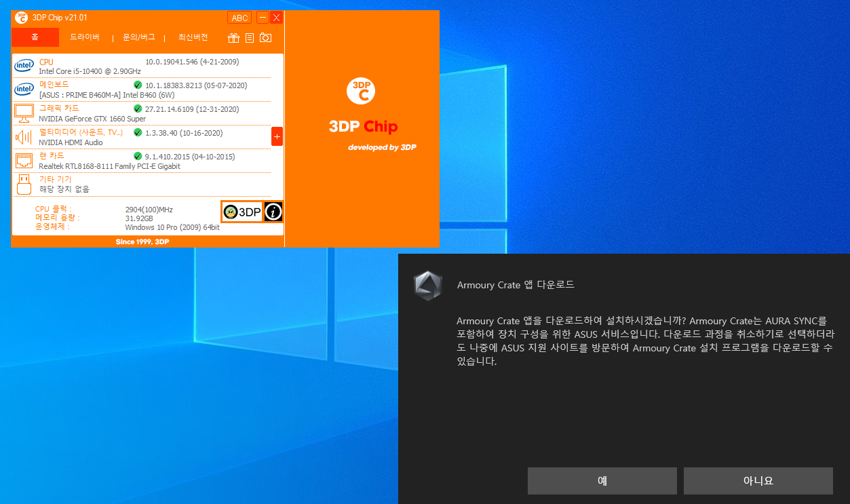Switch to the 드라이버 tab
Image resolution: width=850 pixels, height=504 pixels.
85,37
